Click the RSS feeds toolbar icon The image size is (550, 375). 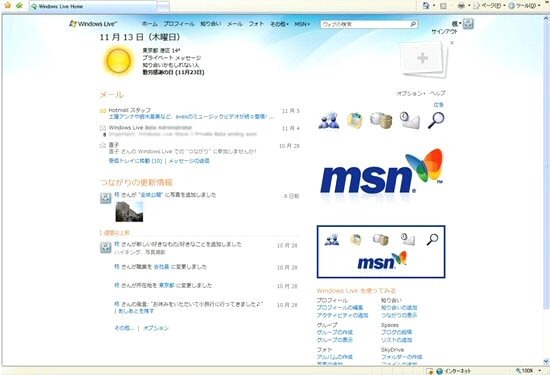(443, 6)
